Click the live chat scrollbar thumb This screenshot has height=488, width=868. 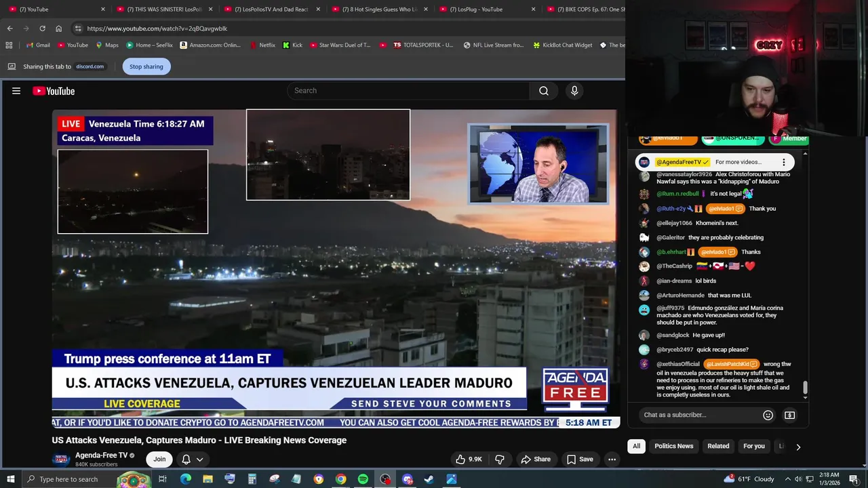point(805,388)
